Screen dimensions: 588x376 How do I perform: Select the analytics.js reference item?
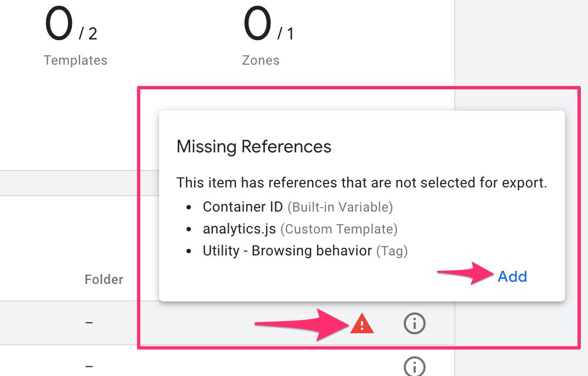[x=239, y=229]
